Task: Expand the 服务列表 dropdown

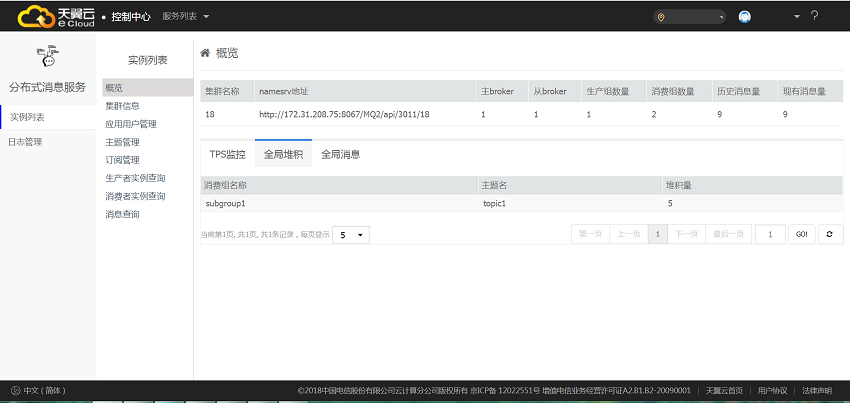Action: [x=186, y=16]
